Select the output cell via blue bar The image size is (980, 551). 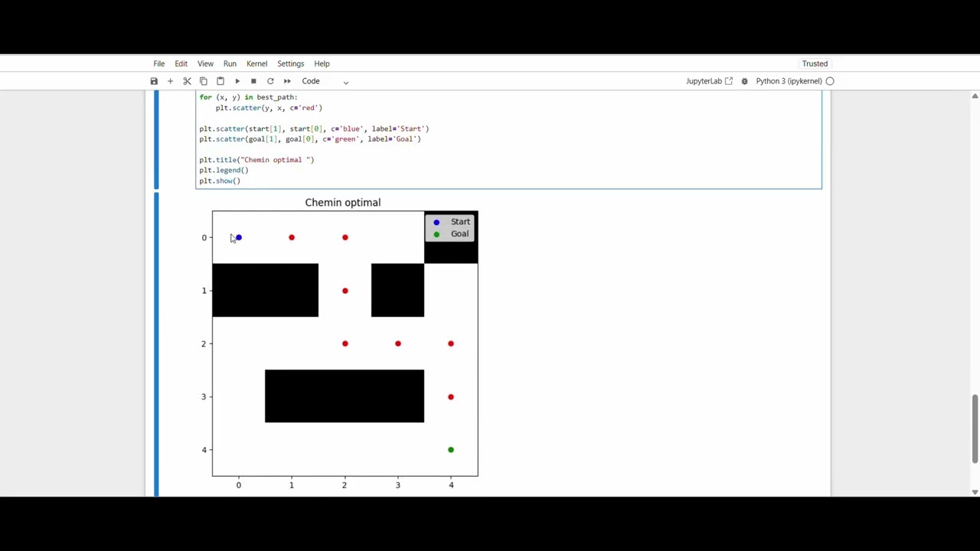pyautogui.click(x=156, y=344)
